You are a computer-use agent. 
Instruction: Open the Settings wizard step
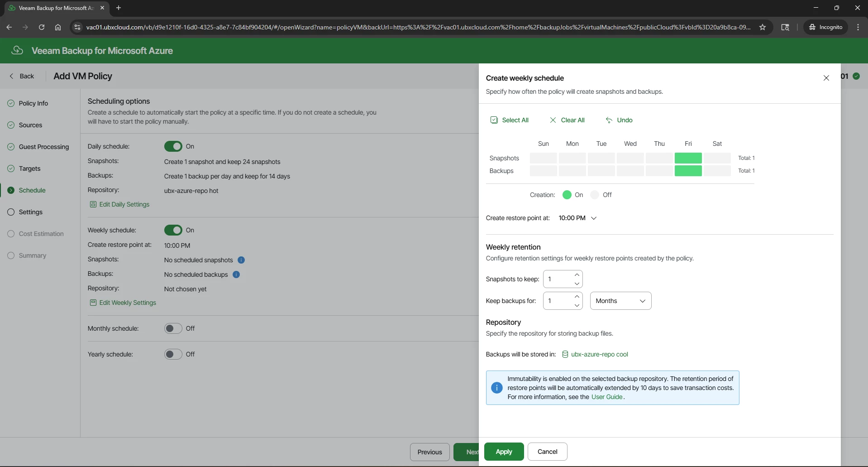click(x=30, y=212)
